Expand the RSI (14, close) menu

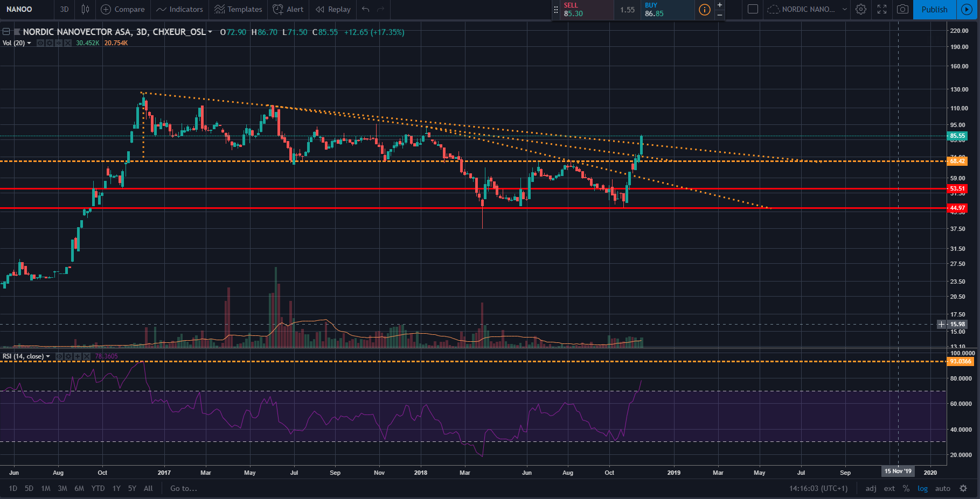48,356
